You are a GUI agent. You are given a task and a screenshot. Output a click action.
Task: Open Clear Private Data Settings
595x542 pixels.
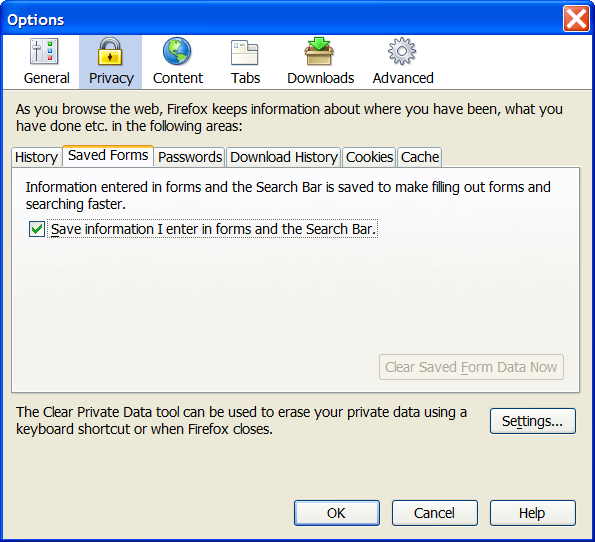coord(532,421)
